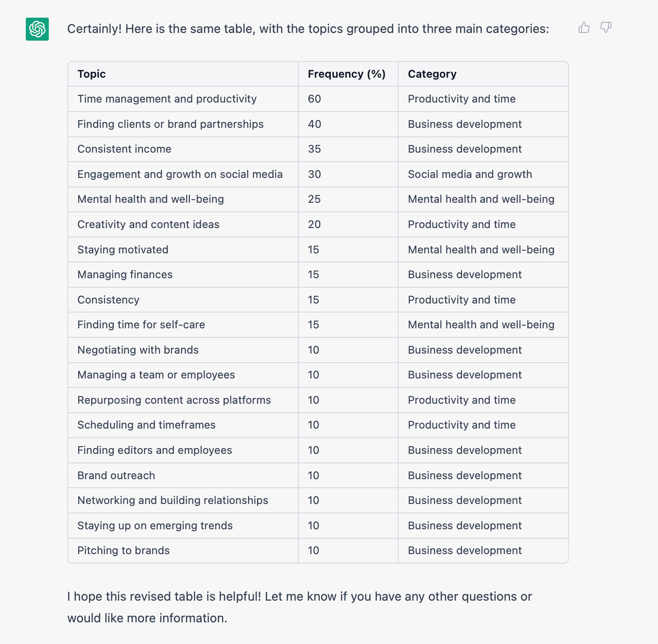Click the Category column header

coord(432,74)
